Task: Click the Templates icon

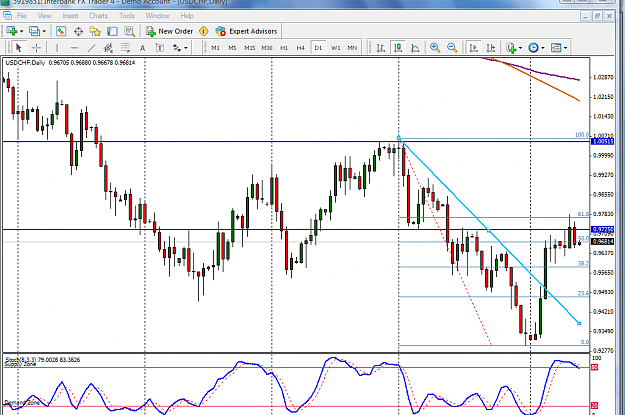Action: pyautogui.click(x=556, y=48)
